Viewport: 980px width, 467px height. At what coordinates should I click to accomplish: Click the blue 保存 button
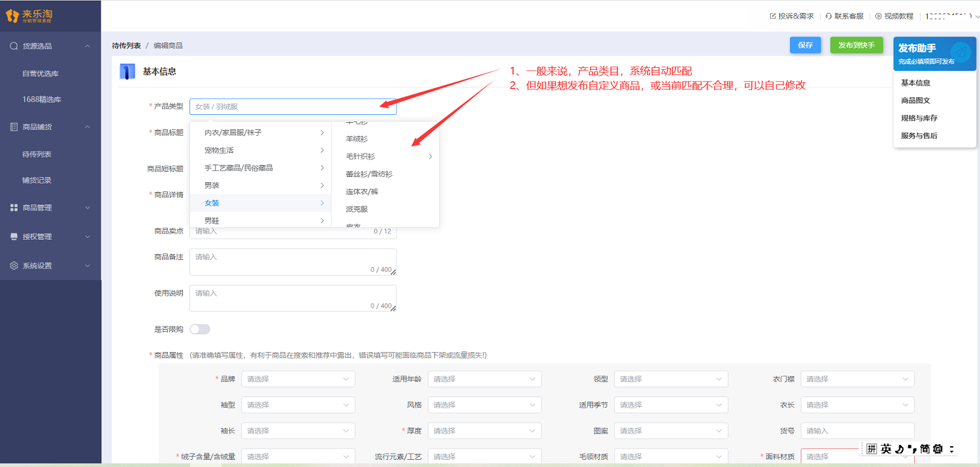pos(805,45)
